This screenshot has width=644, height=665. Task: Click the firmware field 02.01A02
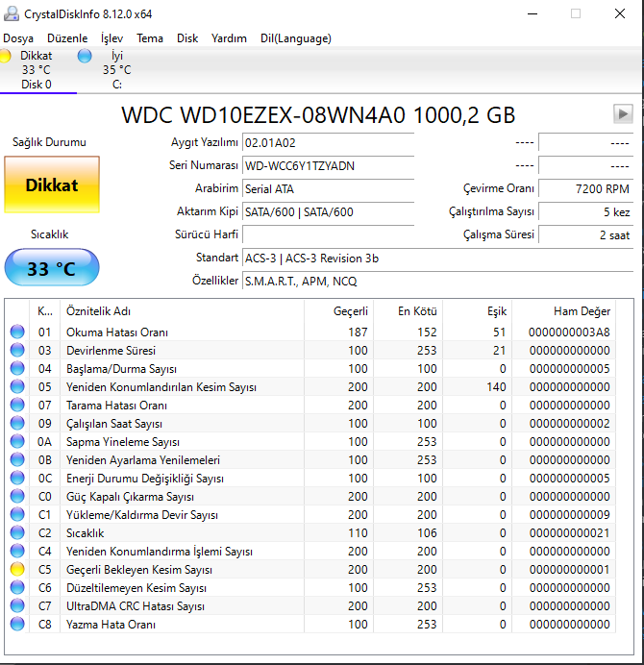pos(328,142)
